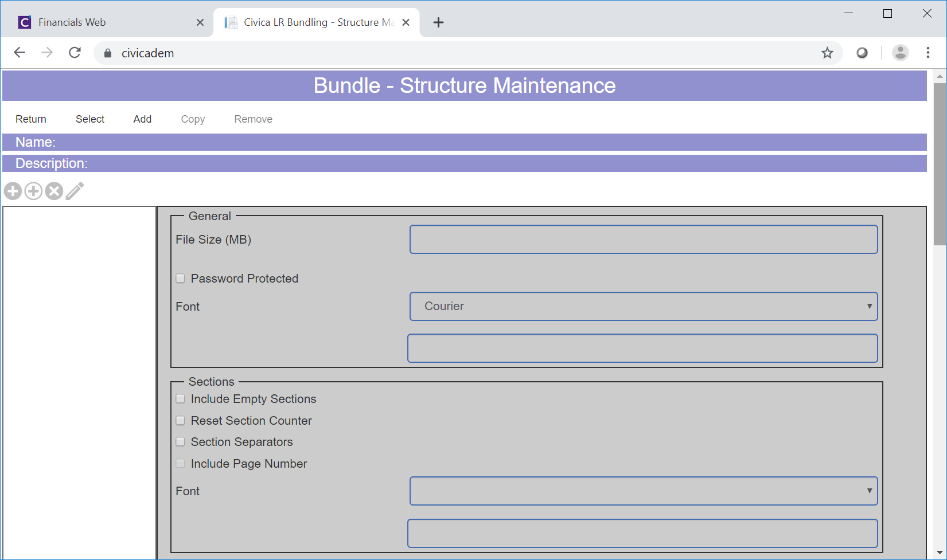Click the File Size (MB) input field

644,239
